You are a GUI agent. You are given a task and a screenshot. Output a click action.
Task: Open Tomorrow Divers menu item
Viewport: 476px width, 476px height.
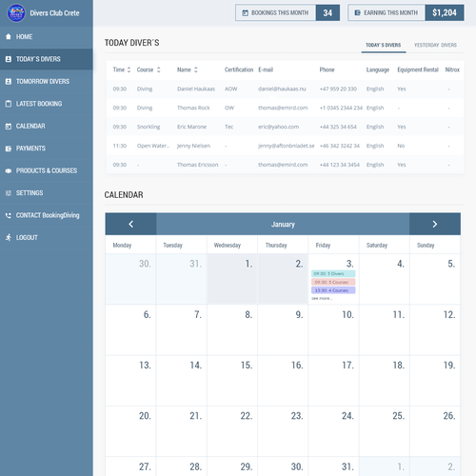(x=47, y=81)
